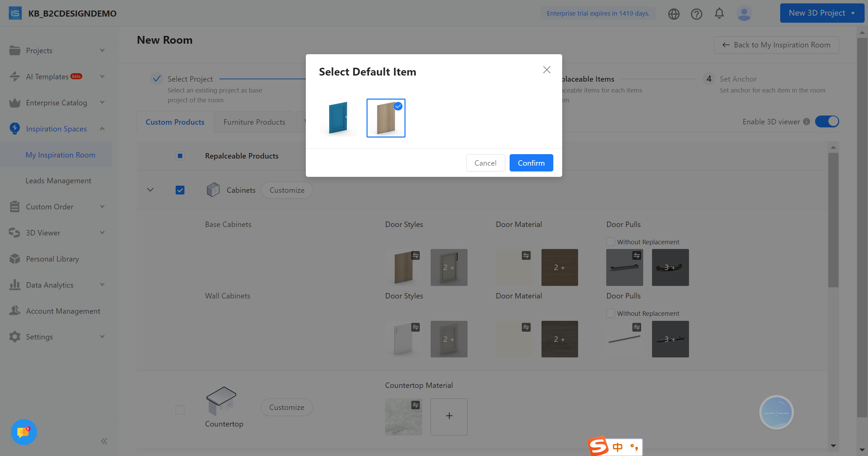Screen dimensions: 868x456
Task: Open Leads Management menu item
Action: (x=58, y=181)
